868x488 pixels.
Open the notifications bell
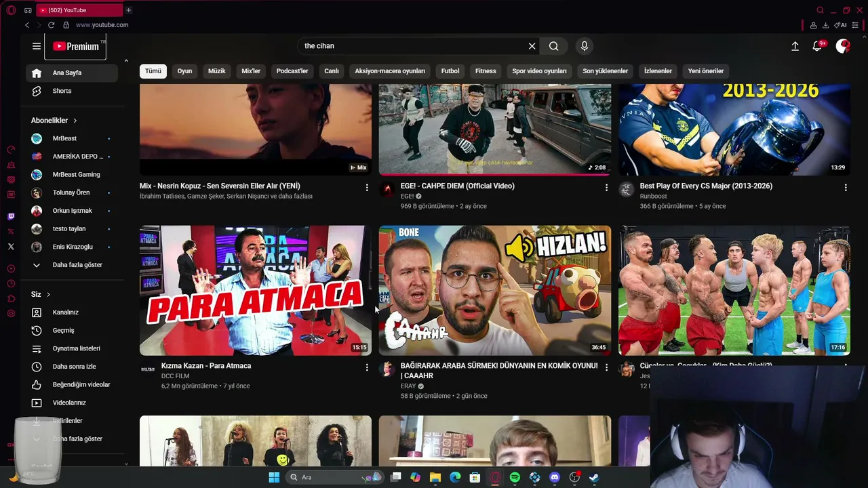tap(818, 46)
